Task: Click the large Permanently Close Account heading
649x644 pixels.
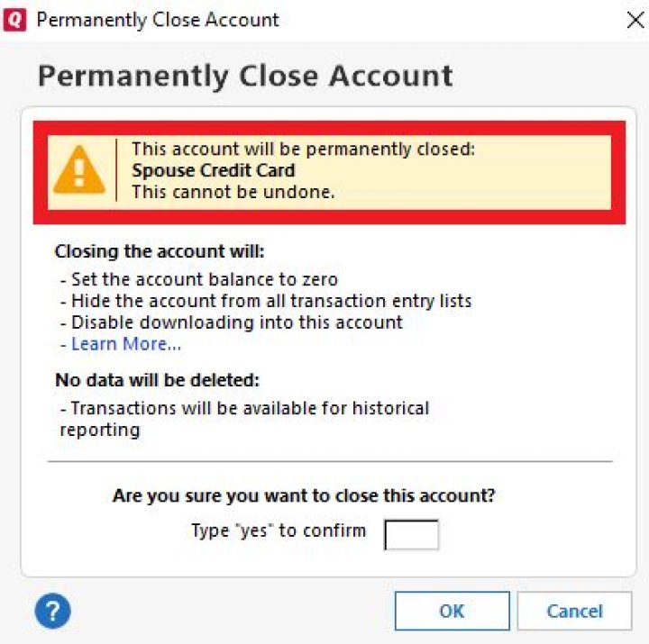Action: coord(244,76)
